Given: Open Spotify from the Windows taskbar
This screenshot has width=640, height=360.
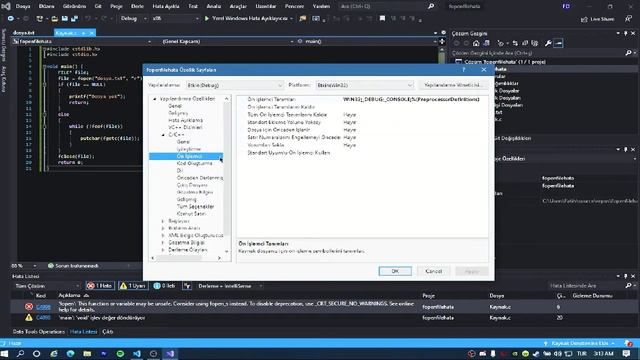Looking at the screenshot, I should [120, 353].
